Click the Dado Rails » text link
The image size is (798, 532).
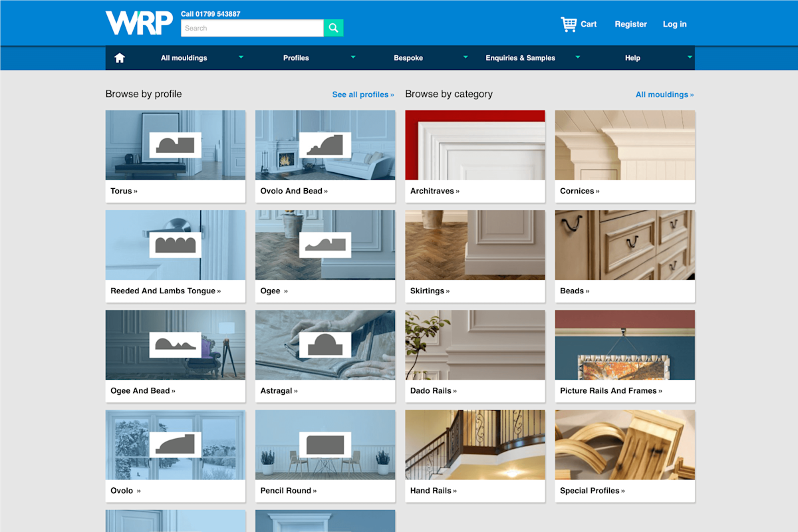coord(434,390)
